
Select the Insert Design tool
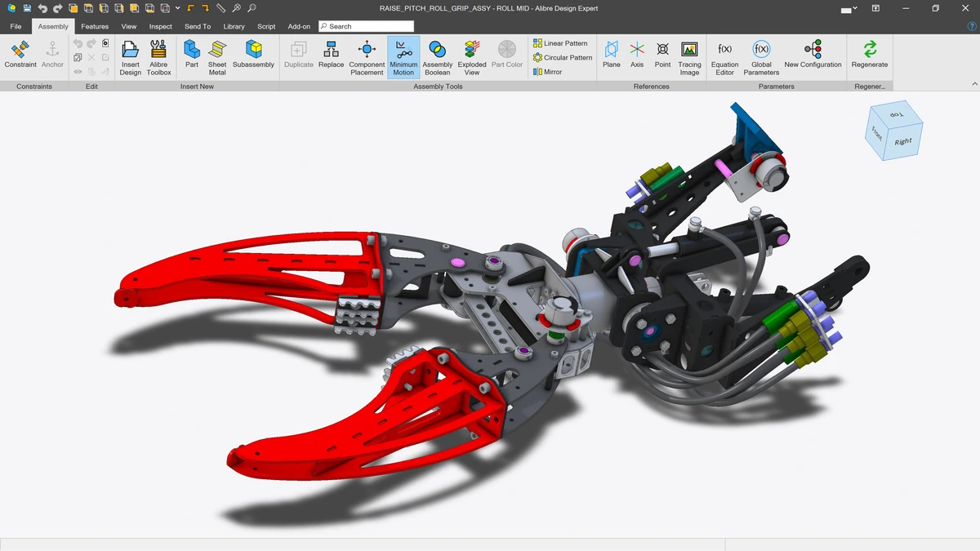130,56
